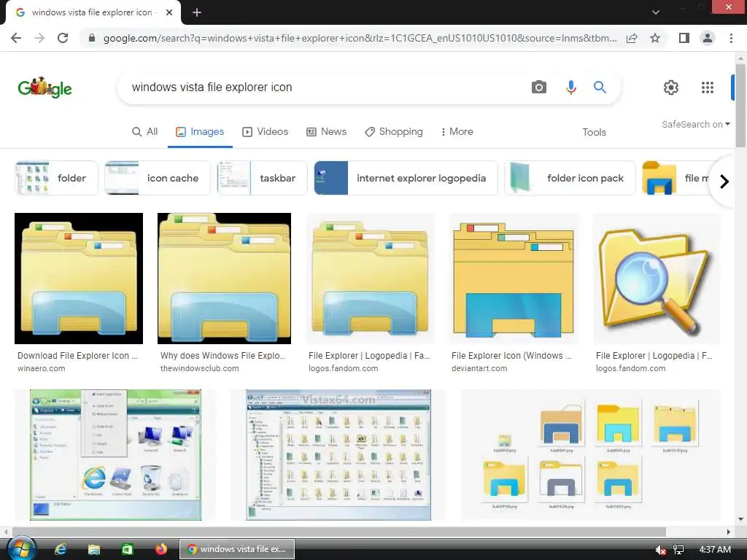Switch to the News tab
Image resolution: width=747 pixels, height=560 pixels.
click(x=326, y=132)
